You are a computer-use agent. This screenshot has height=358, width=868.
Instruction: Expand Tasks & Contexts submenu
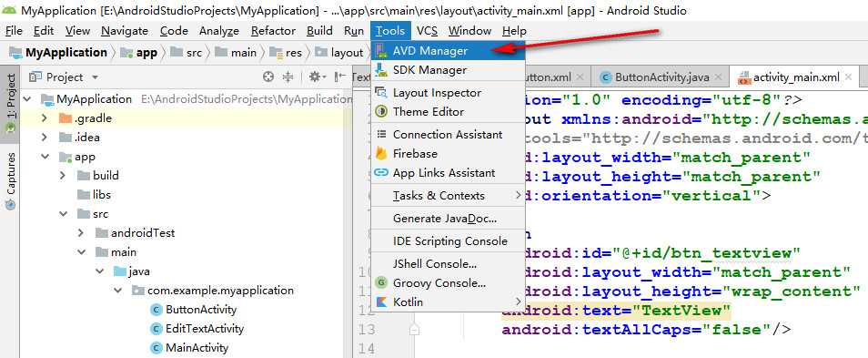click(448, 196)
